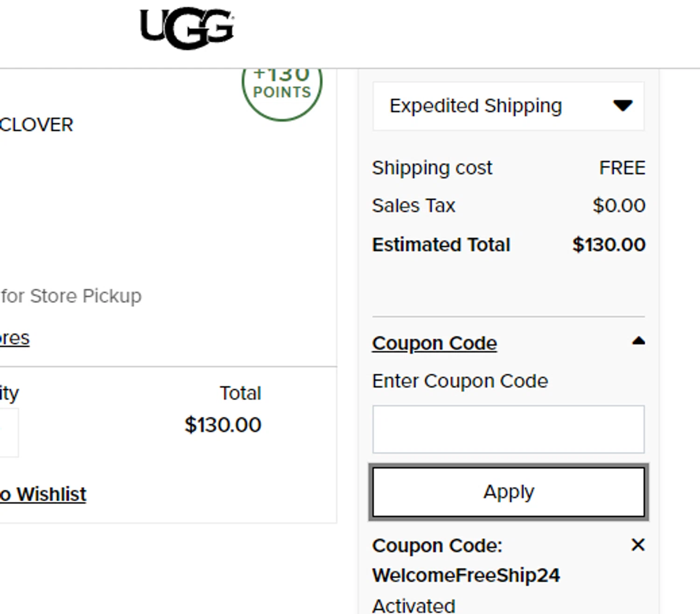Click the Apply coupon button
This screenshot has width=700, height=614.
[508, 492]
